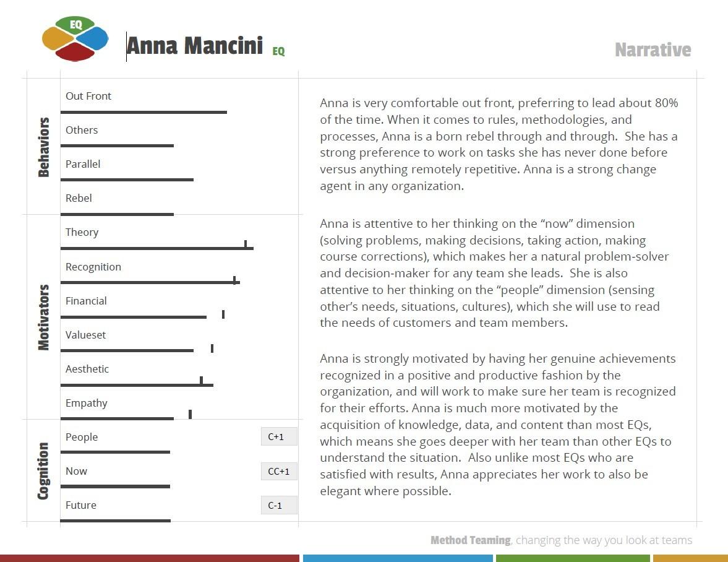Click the Motivators section heading

click(43, 318)
